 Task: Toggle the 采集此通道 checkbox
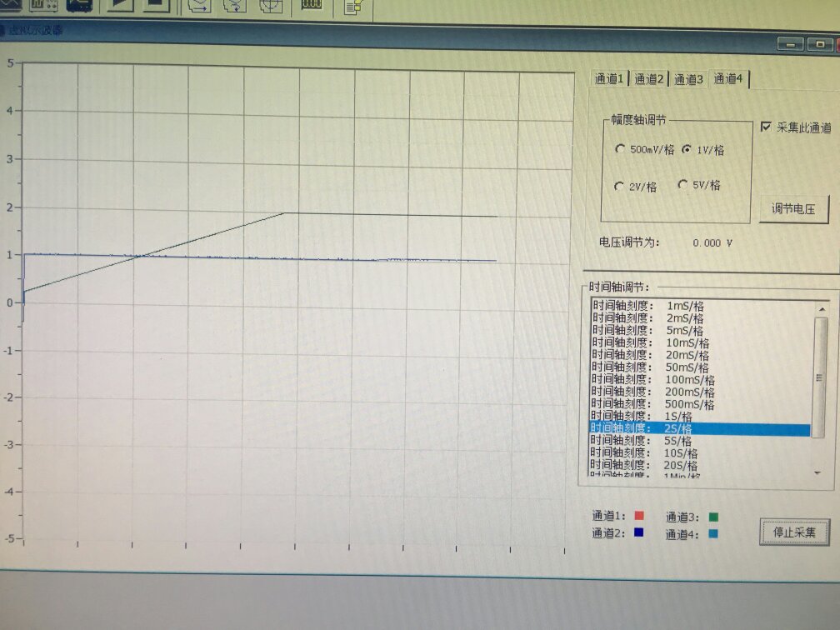(766, 127)
